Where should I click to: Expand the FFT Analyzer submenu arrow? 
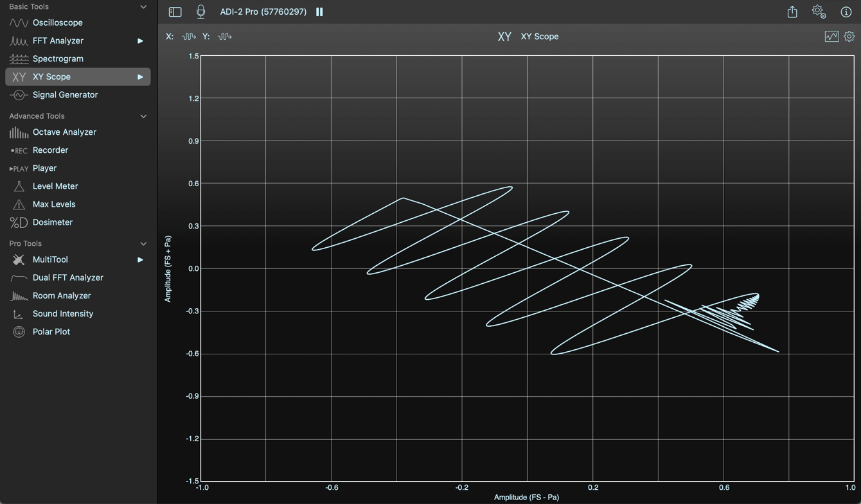(x=140, y=41)
